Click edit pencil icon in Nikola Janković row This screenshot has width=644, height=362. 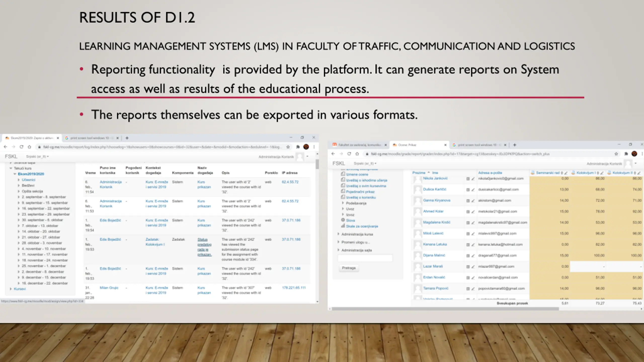tap(473, 179)
